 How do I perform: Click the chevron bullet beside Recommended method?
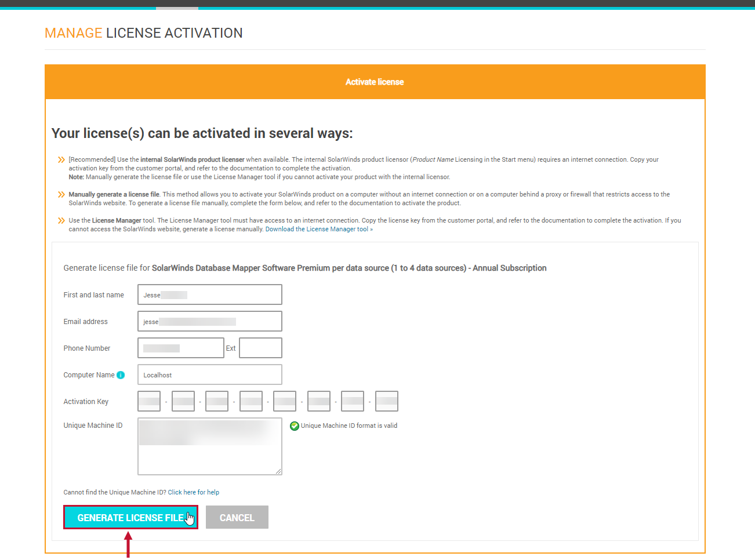coord(61,159)
